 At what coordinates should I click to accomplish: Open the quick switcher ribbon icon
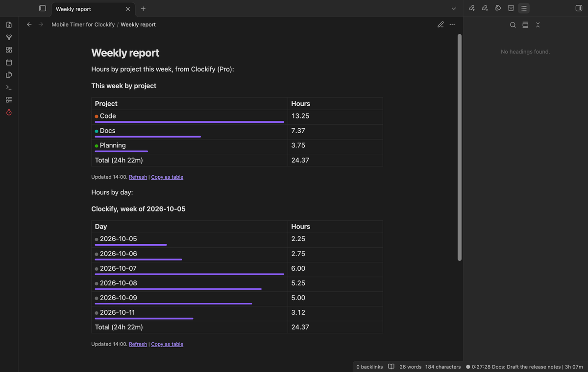coord(9,25)
